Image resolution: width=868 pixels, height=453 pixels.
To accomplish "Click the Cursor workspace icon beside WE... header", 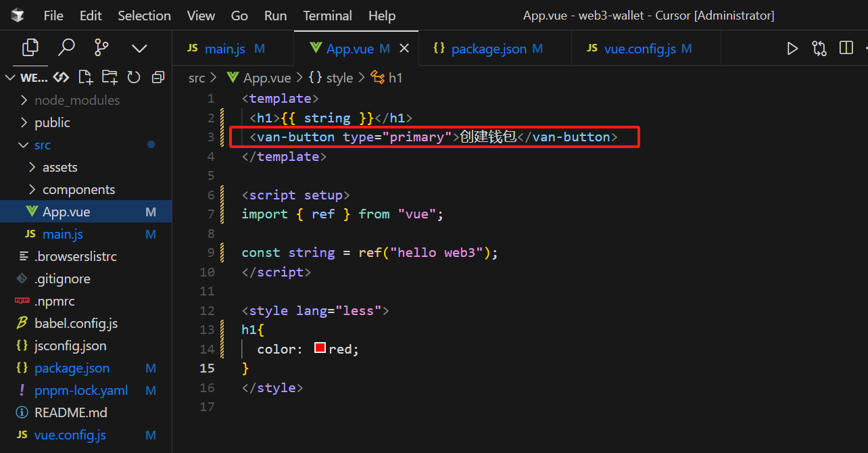I will 61,77.
